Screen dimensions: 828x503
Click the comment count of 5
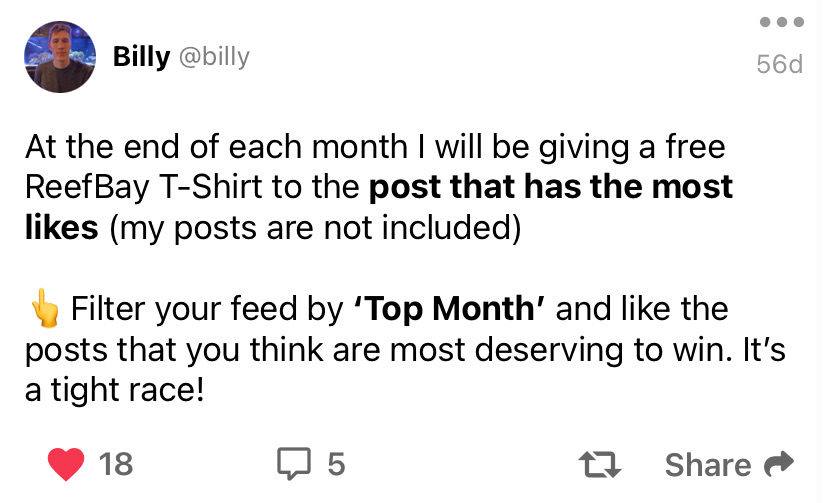(x=336, y=464)
